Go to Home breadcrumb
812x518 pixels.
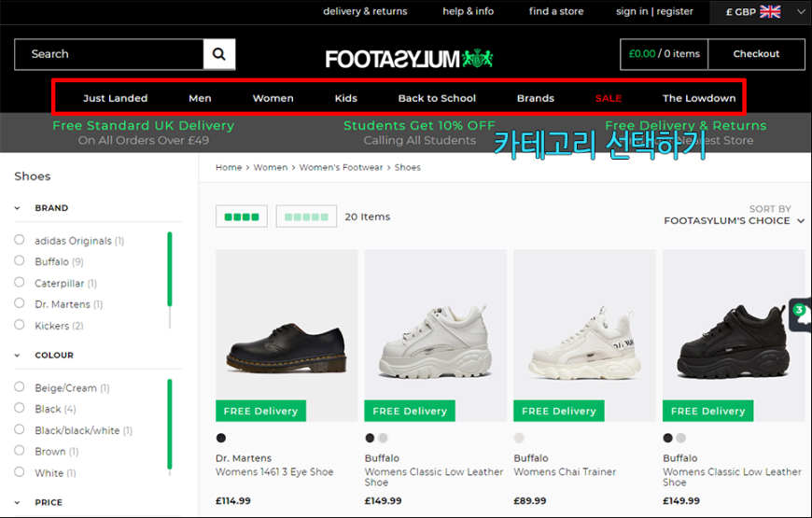229,167
